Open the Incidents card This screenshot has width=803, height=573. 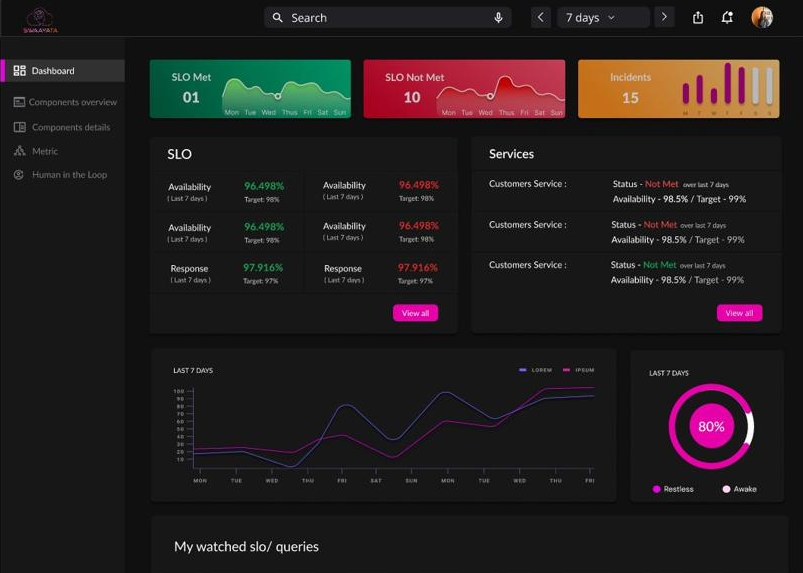point(679,89)
